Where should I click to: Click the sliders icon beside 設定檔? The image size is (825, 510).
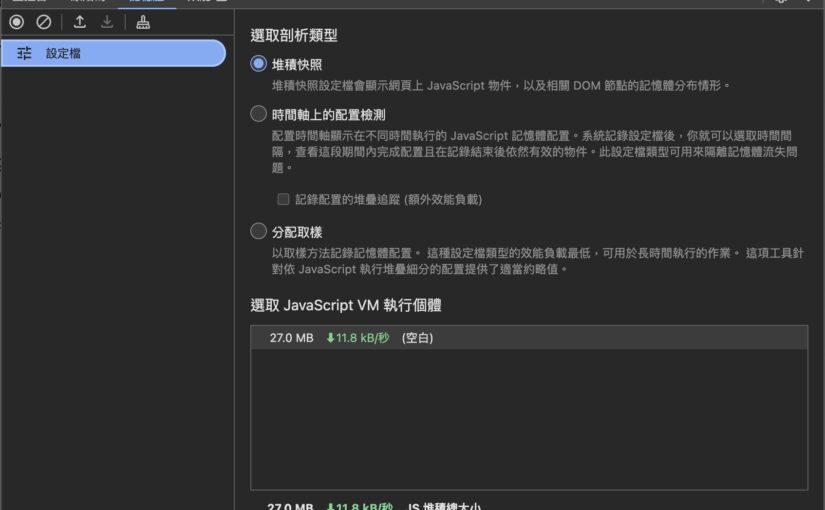pos(25,54)
